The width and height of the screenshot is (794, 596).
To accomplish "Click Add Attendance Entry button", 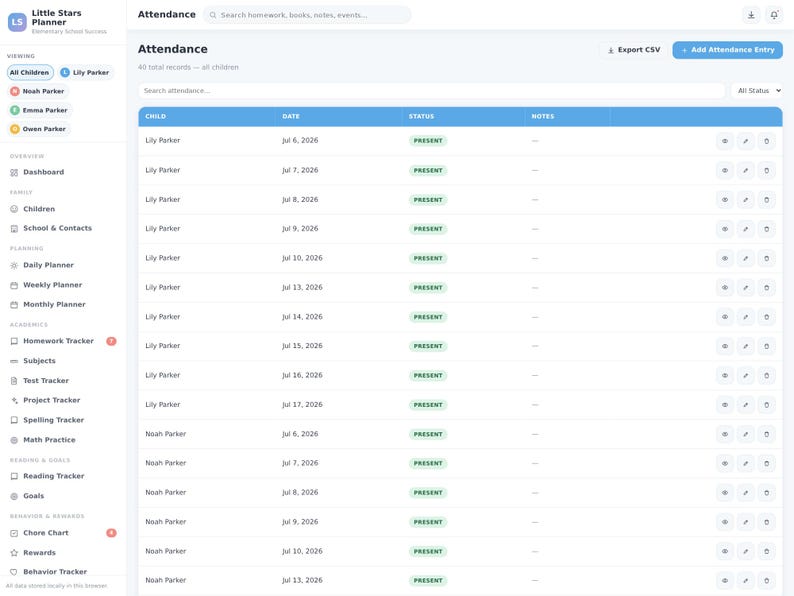I will [727, 50].
